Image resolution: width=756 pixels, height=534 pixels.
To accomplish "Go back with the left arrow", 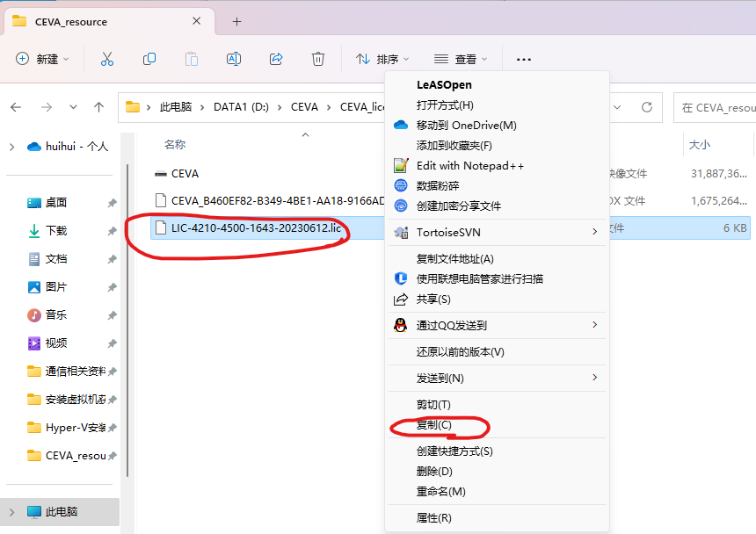I will 16,107.
